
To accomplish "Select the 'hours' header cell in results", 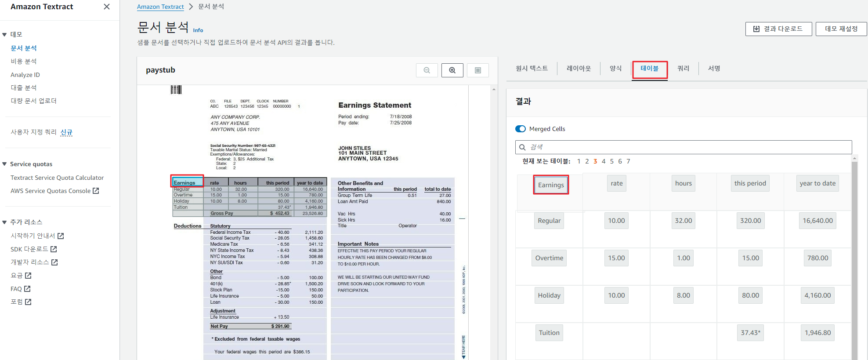I will coord(684,183).
